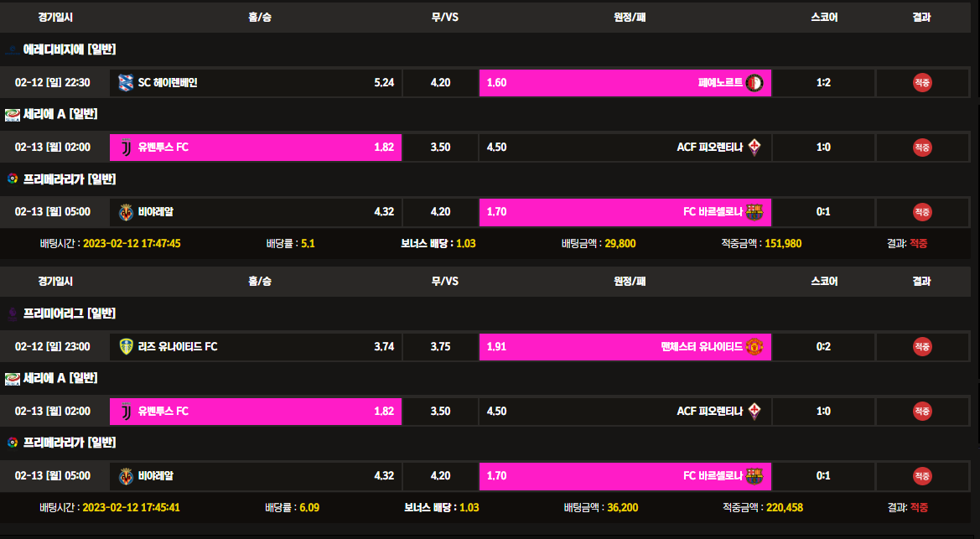Click the 1:2 score in Heerenveen match
This screenshot has height=539, width=980.
(823, 83)
